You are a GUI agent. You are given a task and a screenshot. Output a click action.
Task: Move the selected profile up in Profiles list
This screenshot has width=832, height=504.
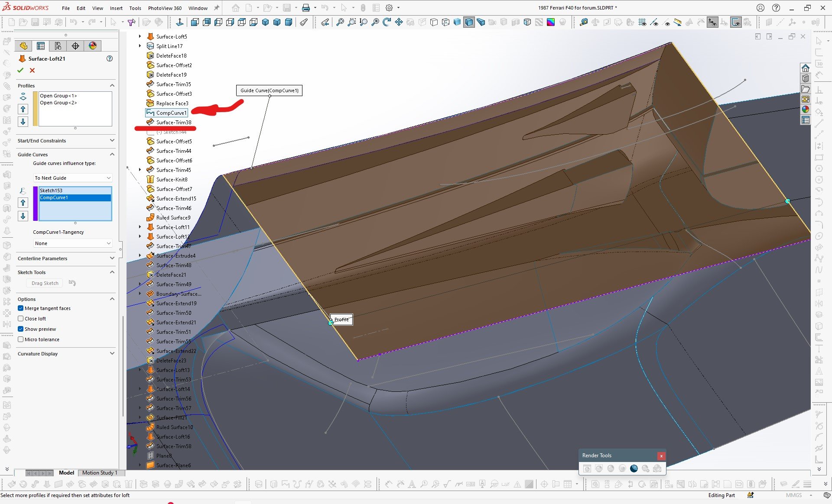[x=23, y=109]
